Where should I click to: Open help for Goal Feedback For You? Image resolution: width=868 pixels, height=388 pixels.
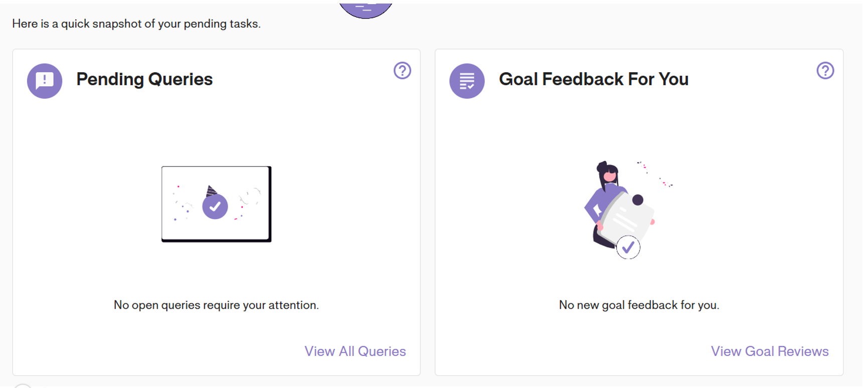[x=825, y=71]
